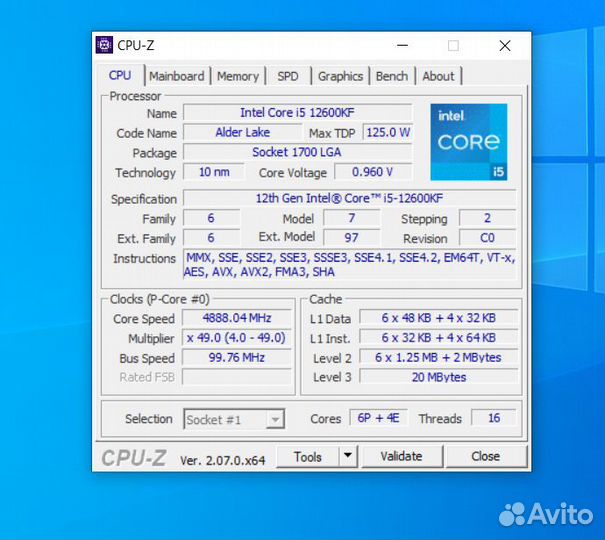The image size is (605, 540).
Task: Click the Close button at bottom
Action: coord(485,456)
